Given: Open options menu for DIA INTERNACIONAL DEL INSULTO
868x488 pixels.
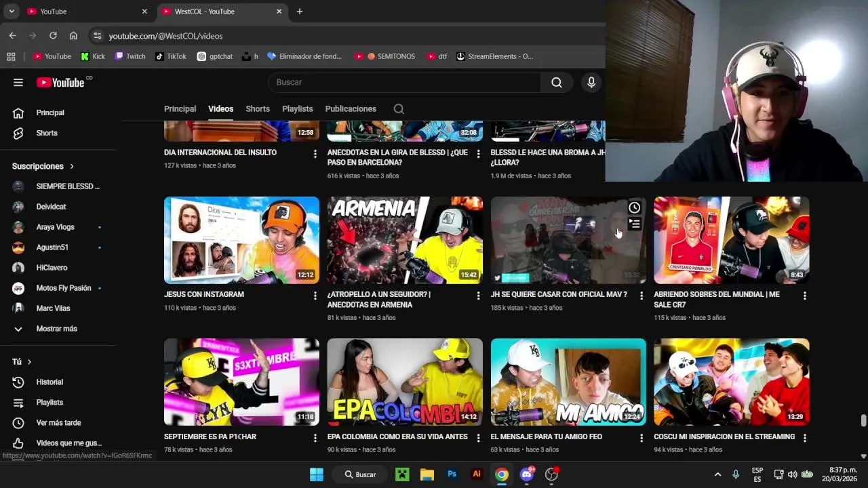Looking at the screenshot, I should [315, 154].
